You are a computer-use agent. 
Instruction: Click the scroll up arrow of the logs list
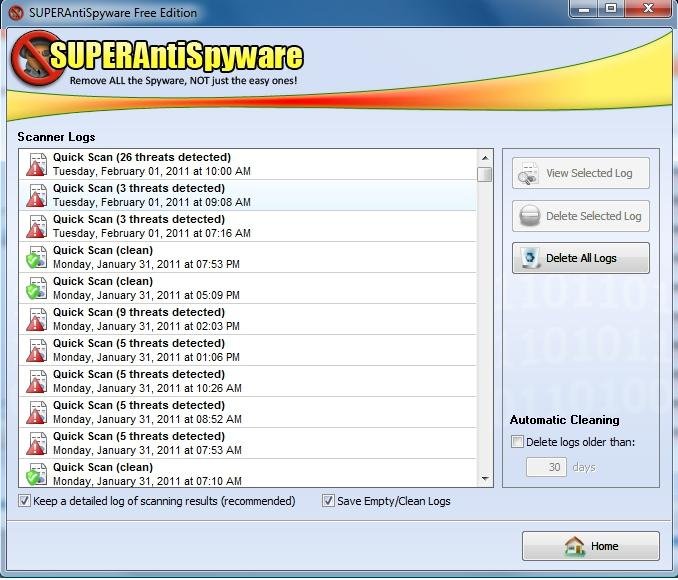pyautogui.click(x=485, y=158)
